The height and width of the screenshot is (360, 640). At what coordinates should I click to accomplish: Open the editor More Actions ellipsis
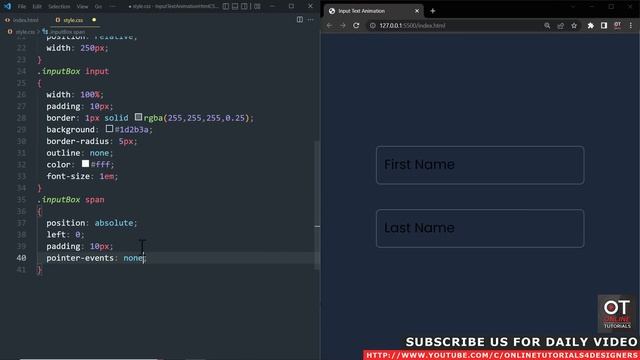311,20
